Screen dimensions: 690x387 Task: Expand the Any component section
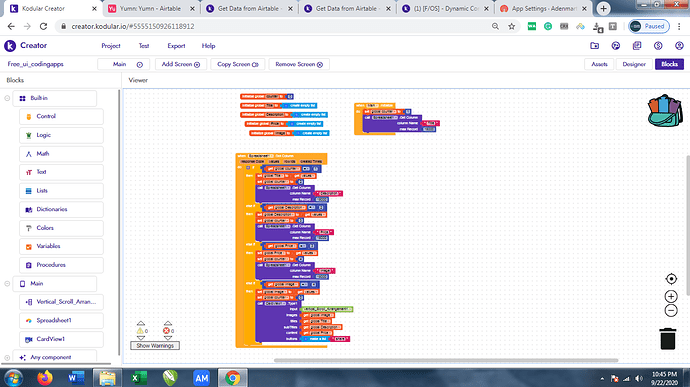(x=7, y=358)
